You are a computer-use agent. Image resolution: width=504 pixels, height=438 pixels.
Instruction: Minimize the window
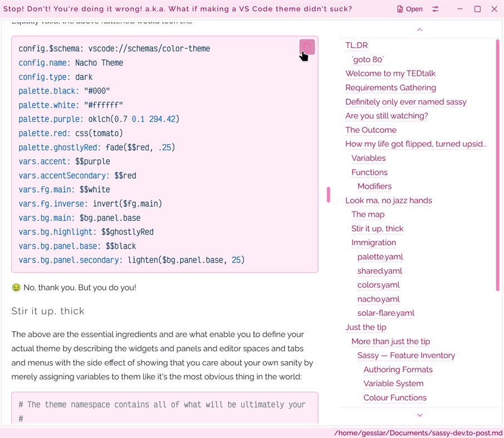pyautogui.click(x=460, y=9)
